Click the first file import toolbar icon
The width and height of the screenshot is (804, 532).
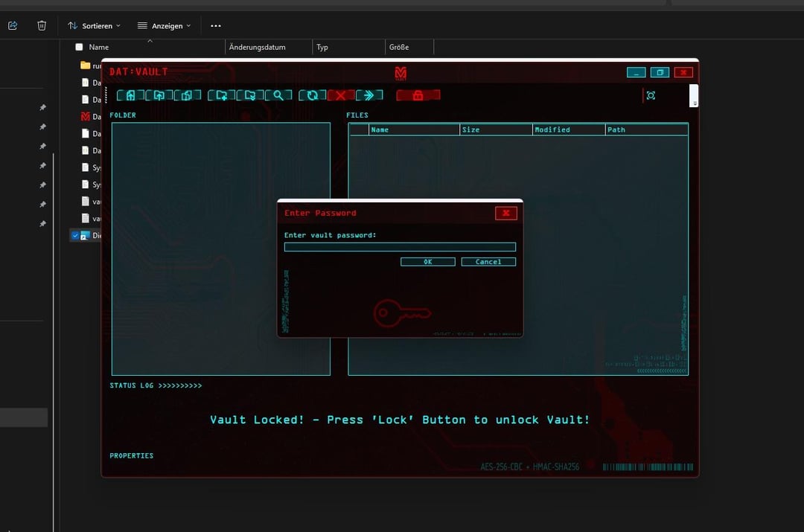[130, 95]
